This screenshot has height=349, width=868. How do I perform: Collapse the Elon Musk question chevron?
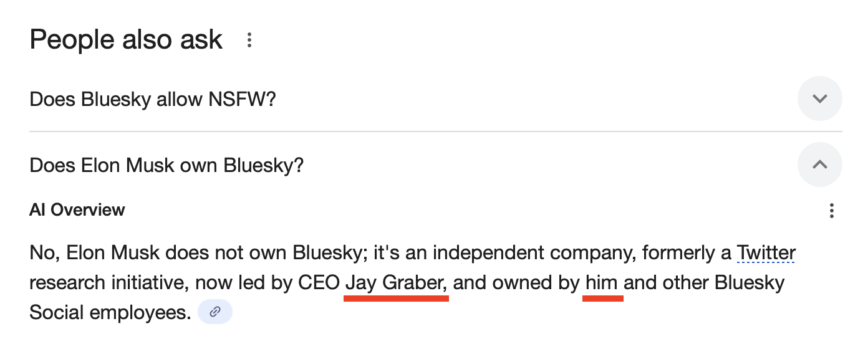(820, 165)
